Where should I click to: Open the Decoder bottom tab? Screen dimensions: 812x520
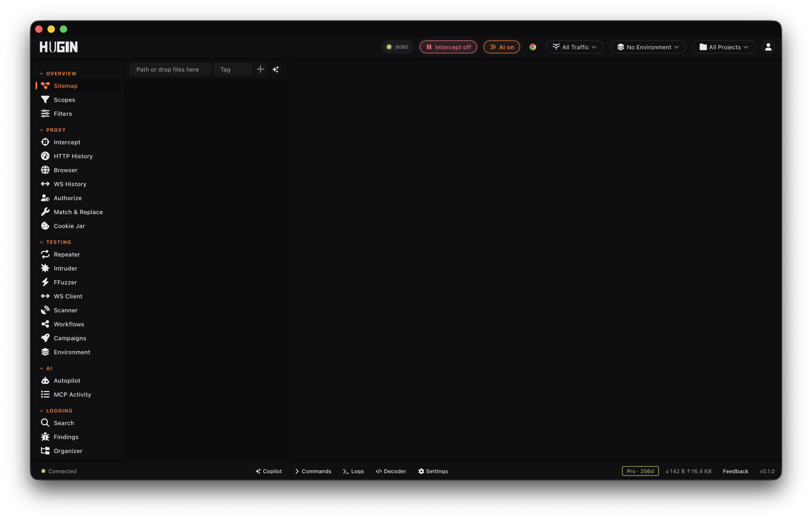pyautogui.click(x=391, y=471)
